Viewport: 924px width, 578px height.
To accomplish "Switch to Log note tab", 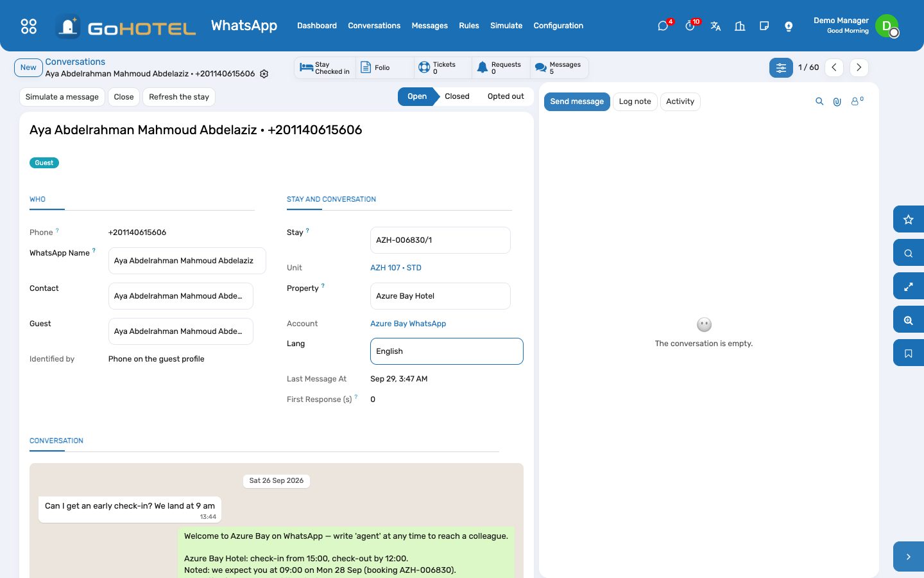I will point(635,101).
